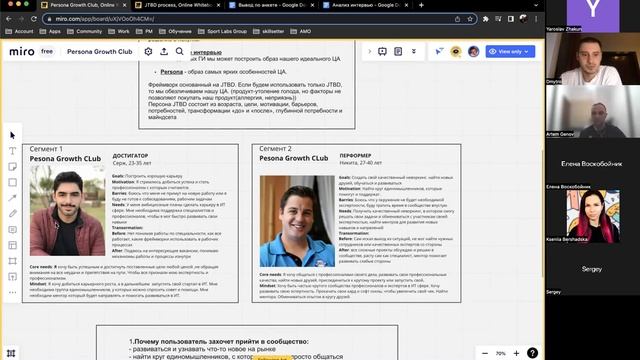Viewport: 640px width, 360px height.
Task: Switch to Анализ интервью Google Docs tab
Action: [x=365, y=5]
